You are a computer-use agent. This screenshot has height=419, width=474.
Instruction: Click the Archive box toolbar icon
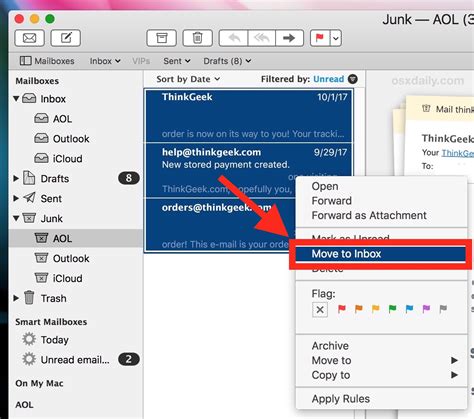[162, 38]
